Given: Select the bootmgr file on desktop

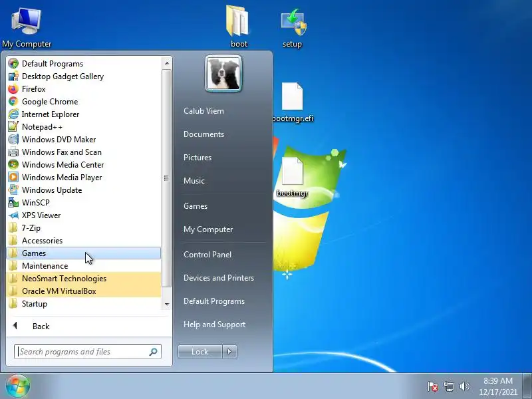Looking at the screenshot, I should (x=293, y=177).
